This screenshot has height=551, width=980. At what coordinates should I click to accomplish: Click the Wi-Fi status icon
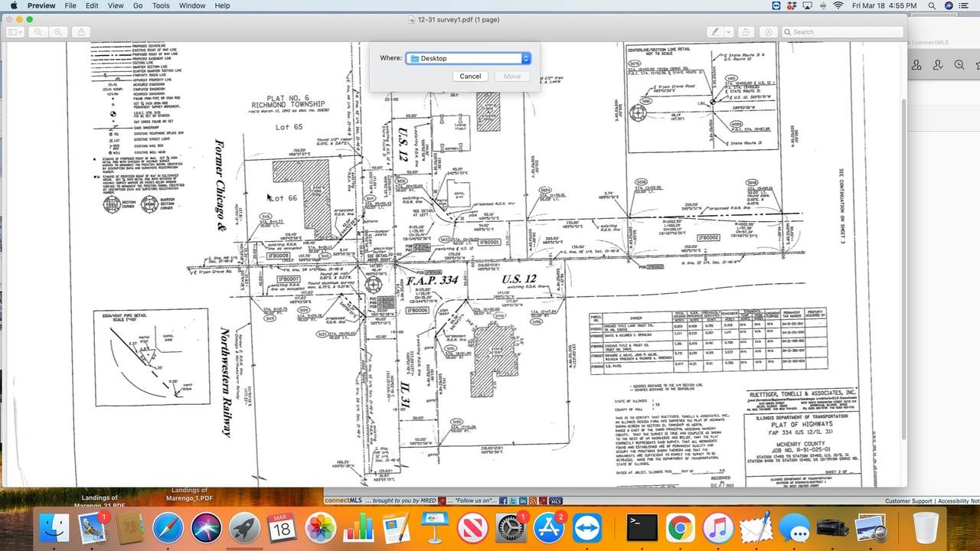838,5
